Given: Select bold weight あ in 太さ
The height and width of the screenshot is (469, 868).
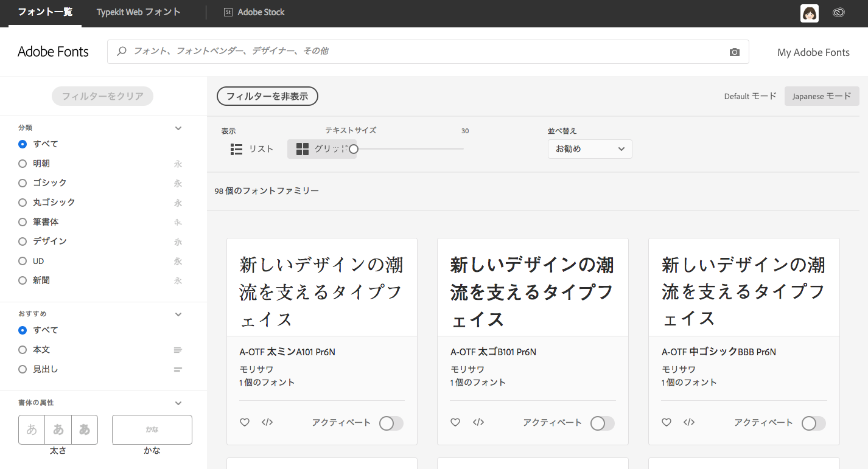Looking at the screenshot, I should click(x=85, y=429).
